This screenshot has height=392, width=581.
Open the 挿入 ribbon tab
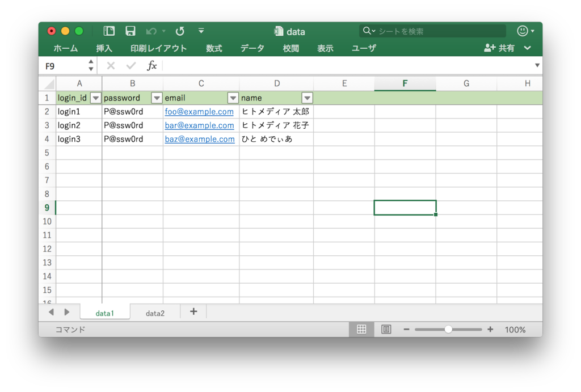tap(104, 48)
